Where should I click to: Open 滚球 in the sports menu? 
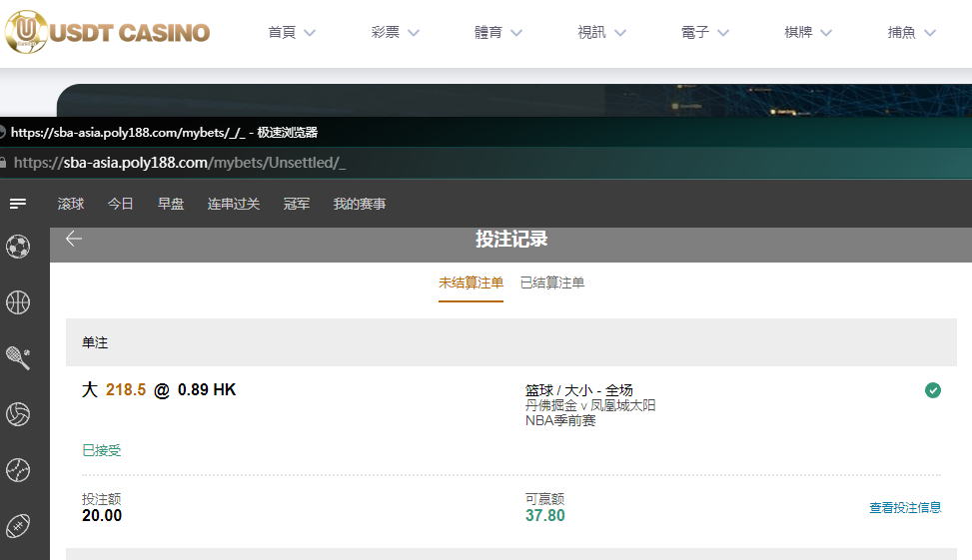coord(71,204)
